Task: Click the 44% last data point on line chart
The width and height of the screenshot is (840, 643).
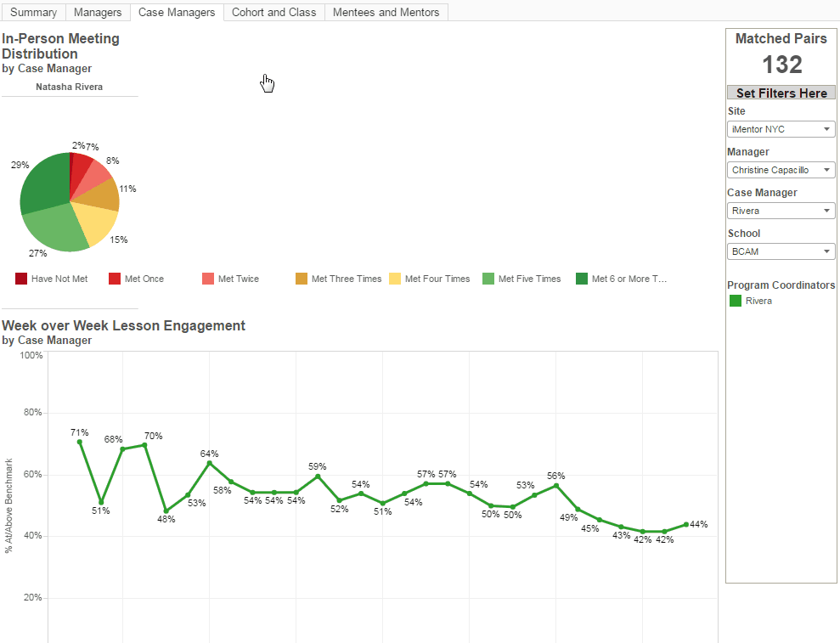Action: tap(686, 525)
